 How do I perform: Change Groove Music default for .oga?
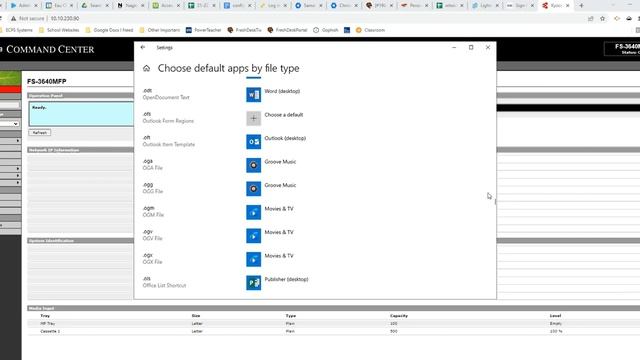[272, 165]
